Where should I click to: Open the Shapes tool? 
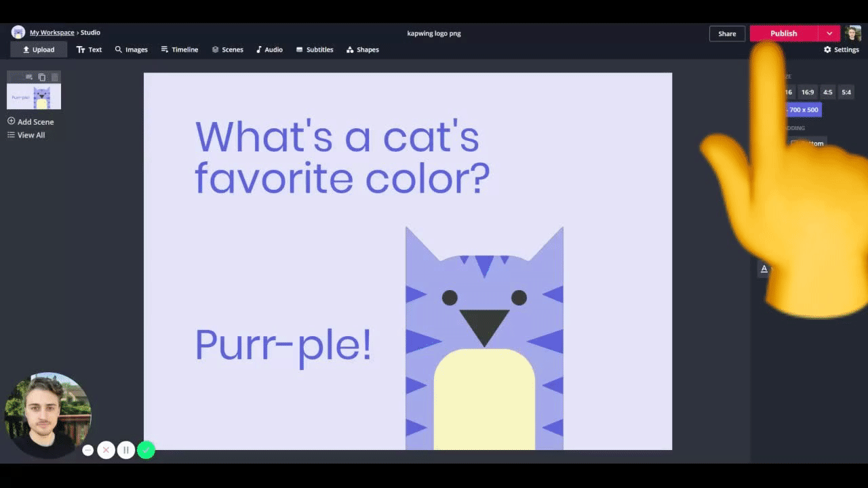coord(363,49)
